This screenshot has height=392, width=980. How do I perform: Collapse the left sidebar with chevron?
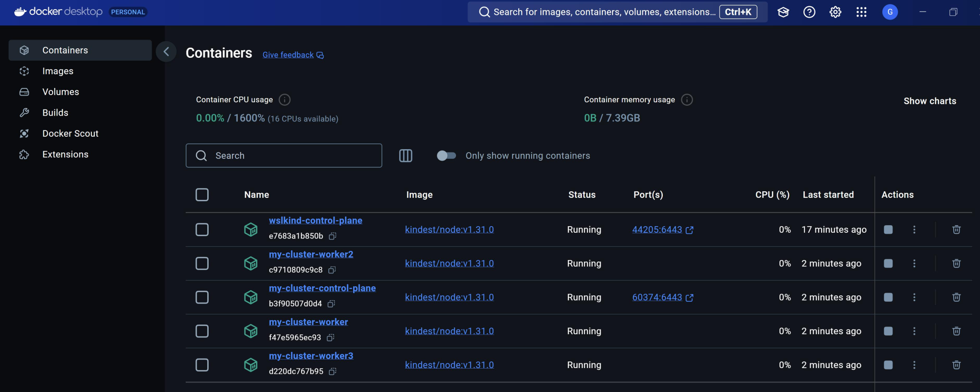(x=166, y=52)
